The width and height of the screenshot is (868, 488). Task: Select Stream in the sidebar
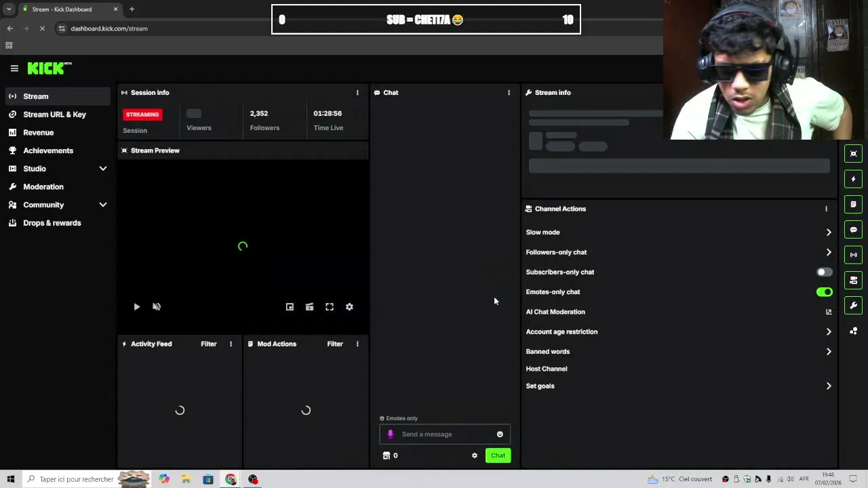pyautogui.click(x=57, y=96)
